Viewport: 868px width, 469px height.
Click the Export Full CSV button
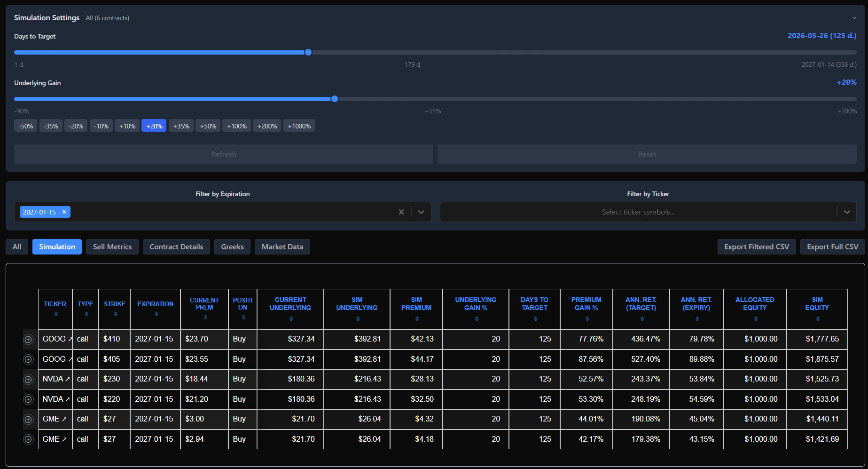(832, 246)
